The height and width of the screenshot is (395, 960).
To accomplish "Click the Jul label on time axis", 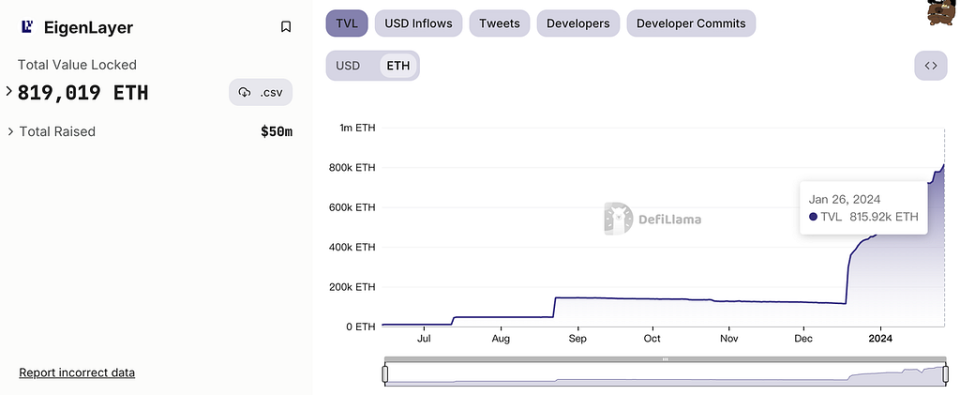I will click(424, 338).
